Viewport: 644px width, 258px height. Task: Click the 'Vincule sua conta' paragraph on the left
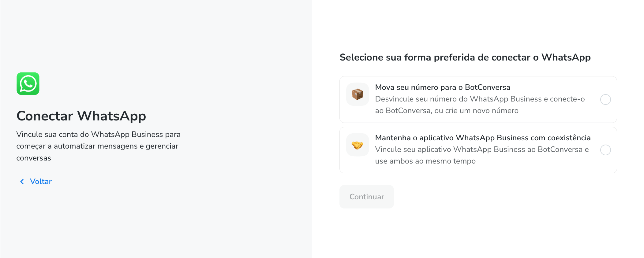(98, 146)
